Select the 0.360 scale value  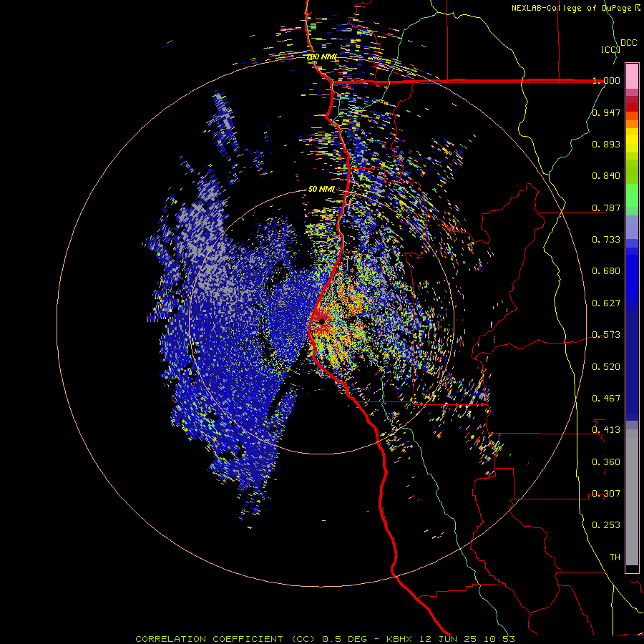point(606,462)
